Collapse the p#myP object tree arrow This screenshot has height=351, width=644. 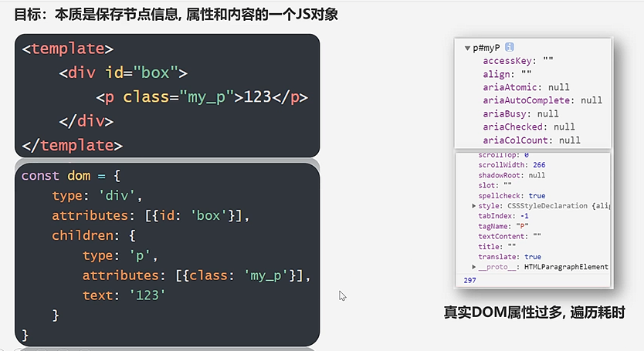pos(467,48)
